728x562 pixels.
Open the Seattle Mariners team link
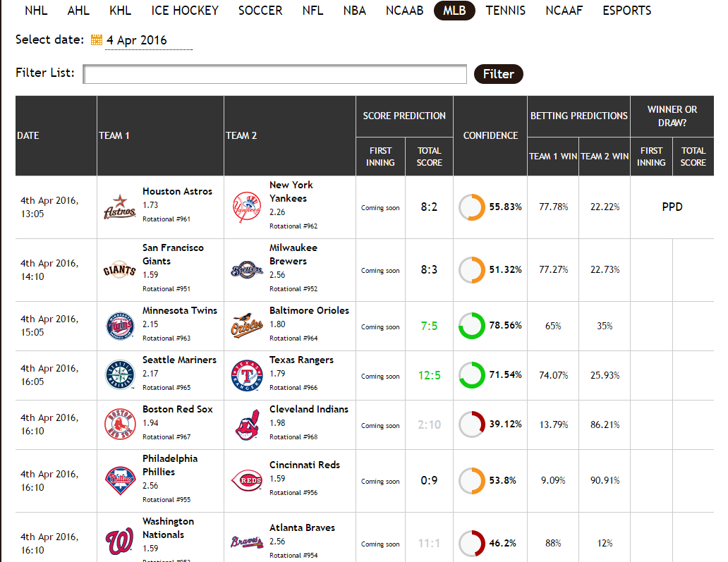(179, 360)
